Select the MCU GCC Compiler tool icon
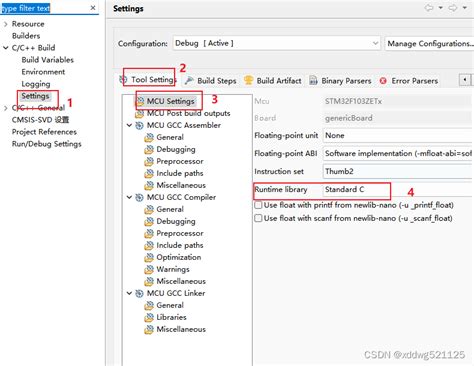474x366 pixels. tap(139, 198)
